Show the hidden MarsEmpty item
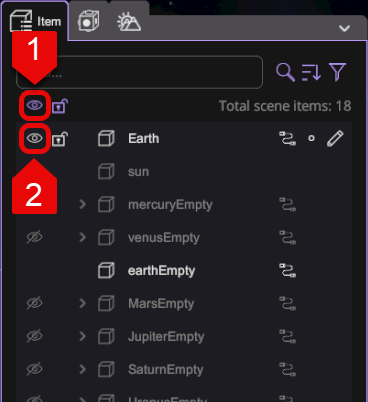The width and height of the screenshot is (368, 402). 35,303
